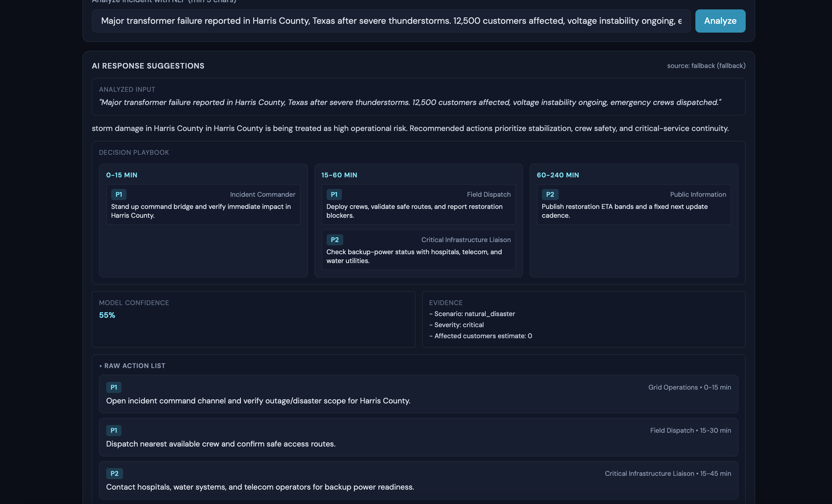Select the 15-60 MIN playbook column heading
Viewport: 832px width, 504px height.
pos(339,175)
